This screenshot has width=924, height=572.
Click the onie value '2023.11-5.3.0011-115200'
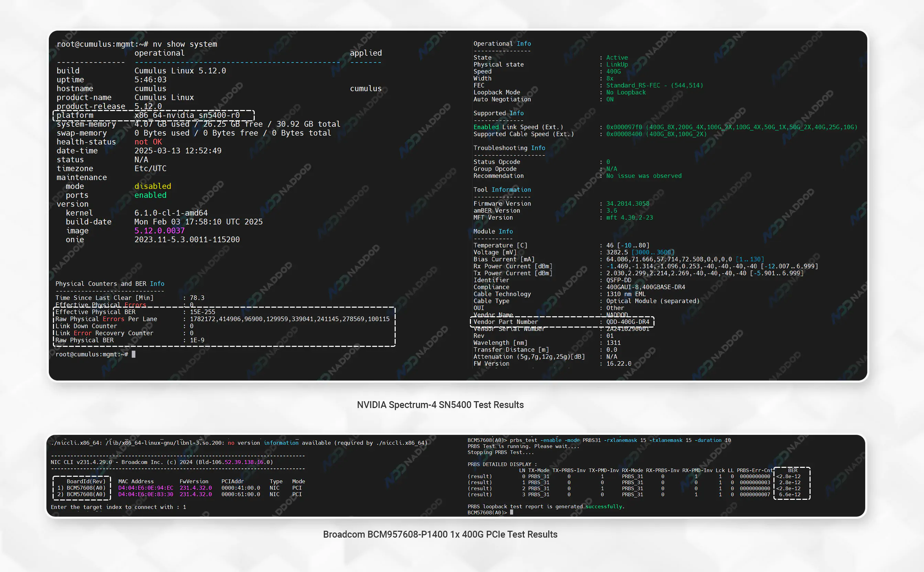pos(187,240)
